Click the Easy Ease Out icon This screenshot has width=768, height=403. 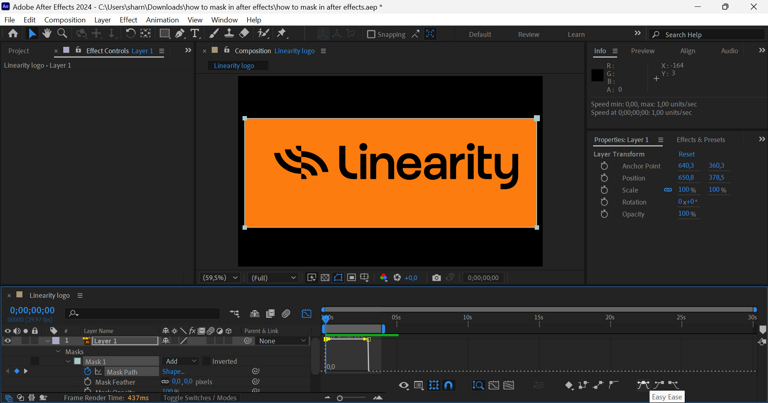(x=673, y=385)
